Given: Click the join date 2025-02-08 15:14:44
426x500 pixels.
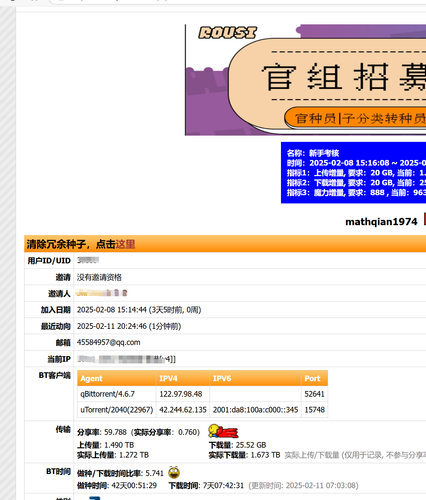Looking at the screenshot, I should pyautogui.click(x=112, y=310).
